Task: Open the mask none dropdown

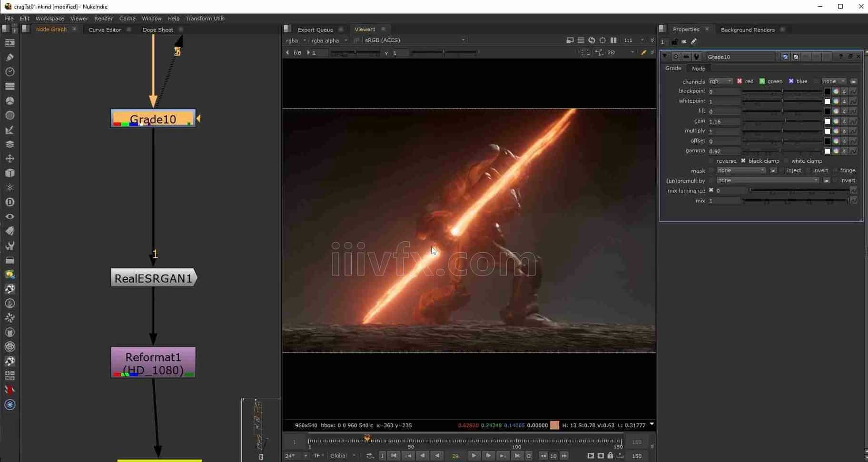Action: click(741, 170)
